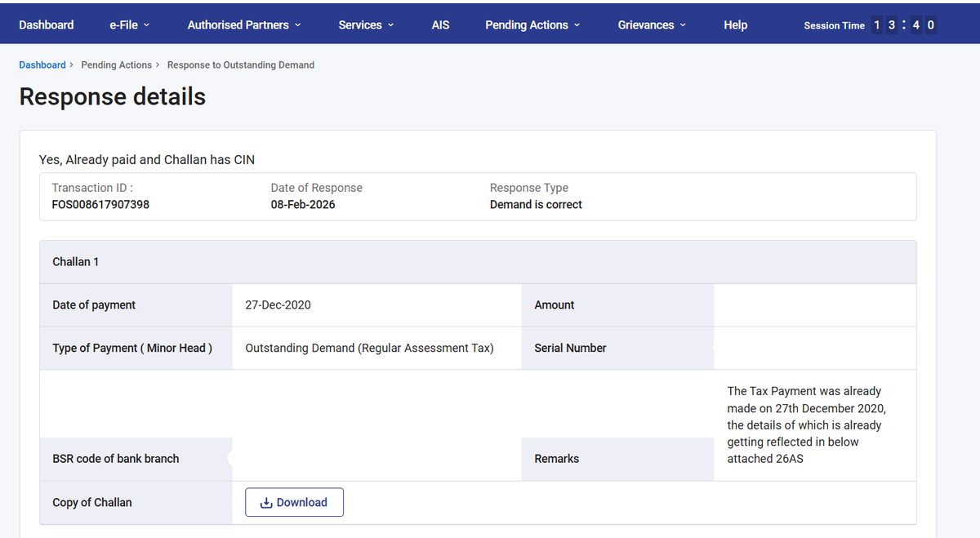
Task: Select the response date 08-Feb-2026
Action: (303, 204)
